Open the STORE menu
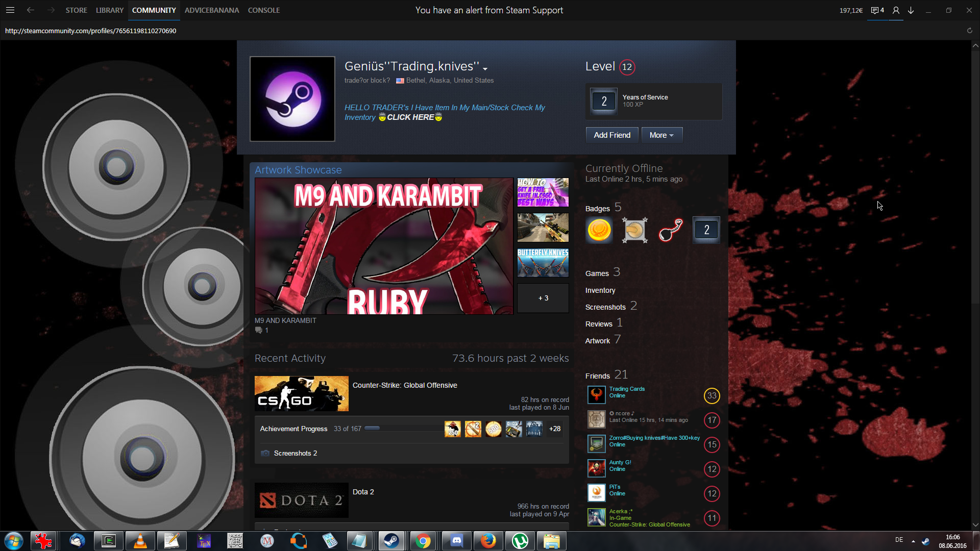The width and height of the screenshot is (980, 551). [76, 10]
